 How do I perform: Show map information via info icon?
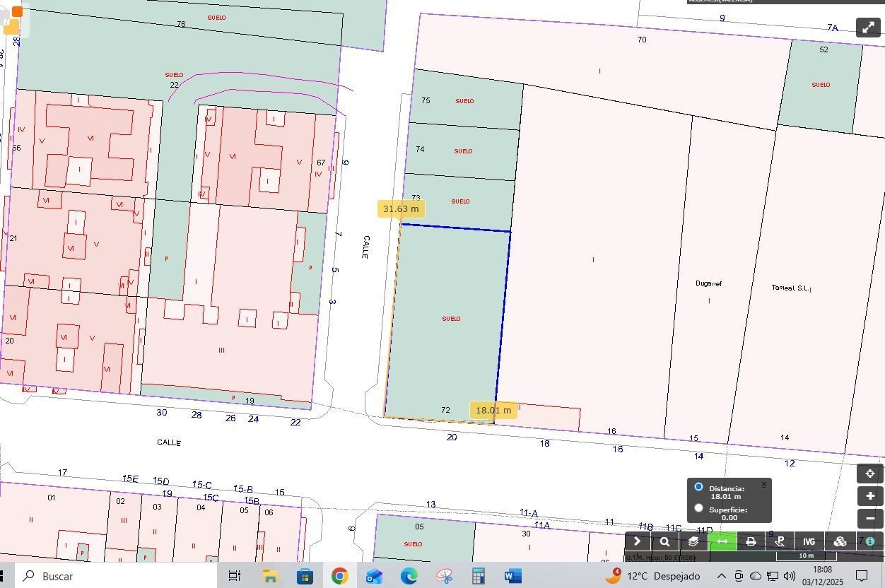click(x=870, y=541)
